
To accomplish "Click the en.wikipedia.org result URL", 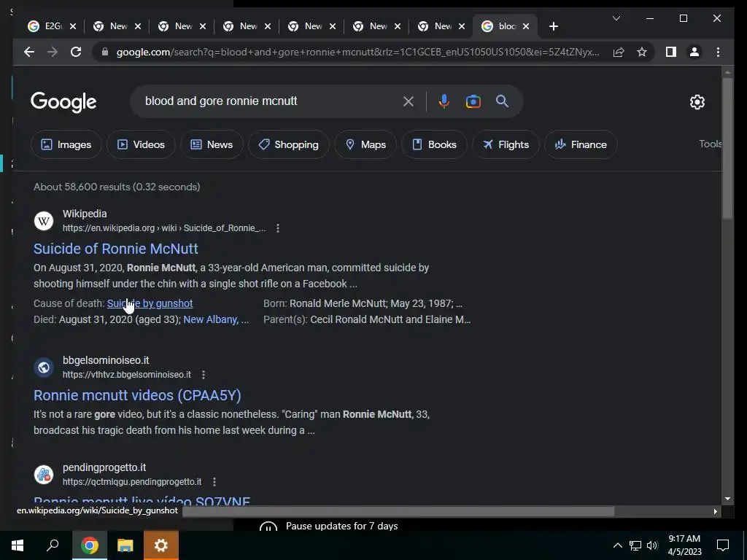I will 164,228.
